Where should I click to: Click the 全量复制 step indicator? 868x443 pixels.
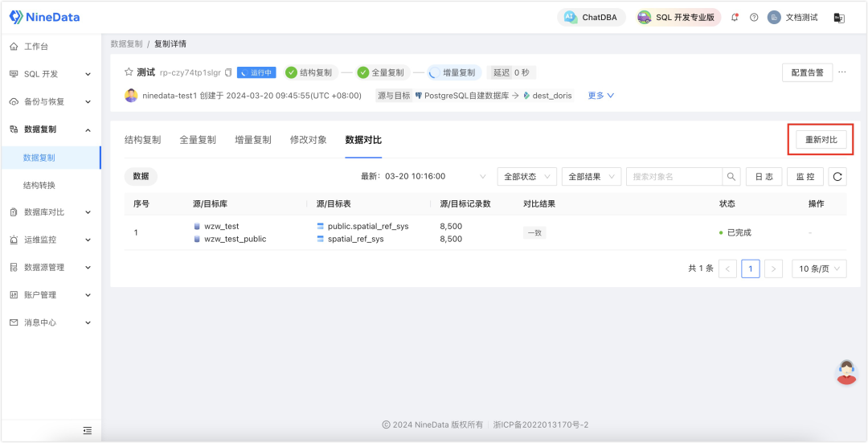pyautogui.click(x=382, y=72)
